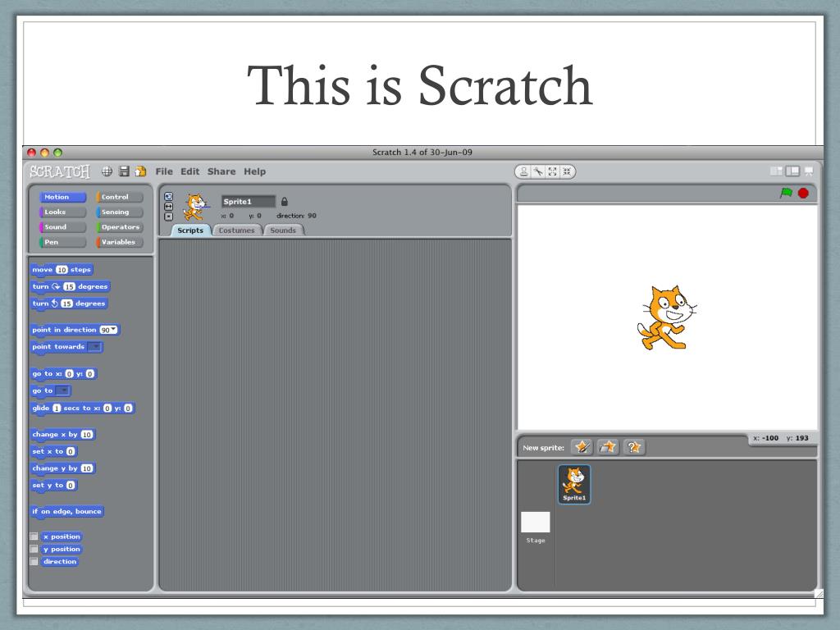Switch to the Scripts tab
Viewport: 840px width, 630px height.
pos(190,231)
